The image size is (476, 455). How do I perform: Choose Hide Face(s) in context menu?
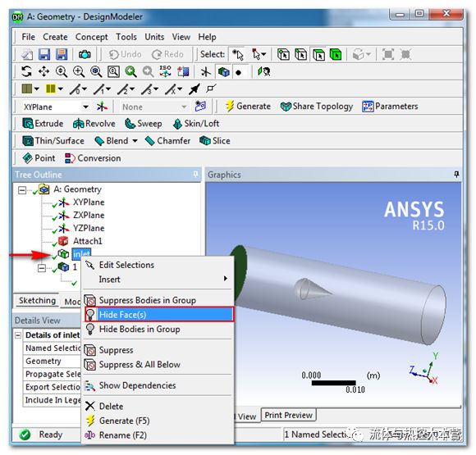tap(158, 315)
